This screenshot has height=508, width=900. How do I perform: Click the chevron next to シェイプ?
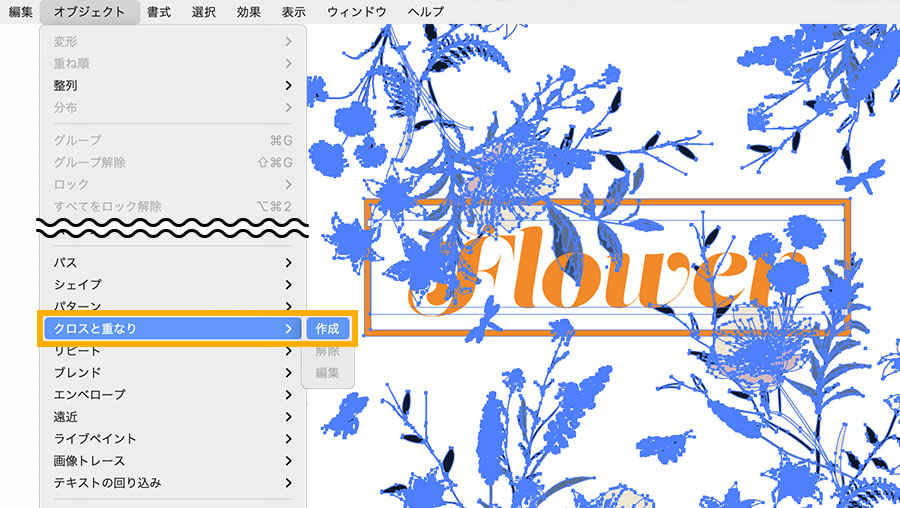pos(288,285)
